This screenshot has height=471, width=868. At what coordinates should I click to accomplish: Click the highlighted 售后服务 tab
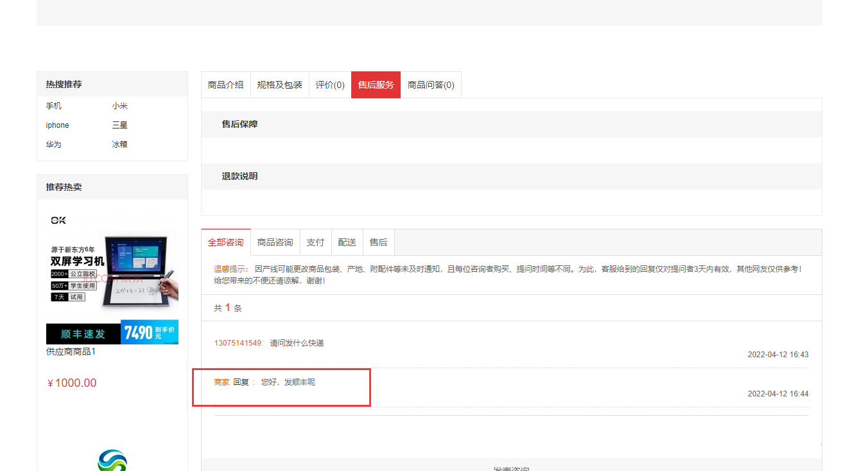(x=376, y=85)
